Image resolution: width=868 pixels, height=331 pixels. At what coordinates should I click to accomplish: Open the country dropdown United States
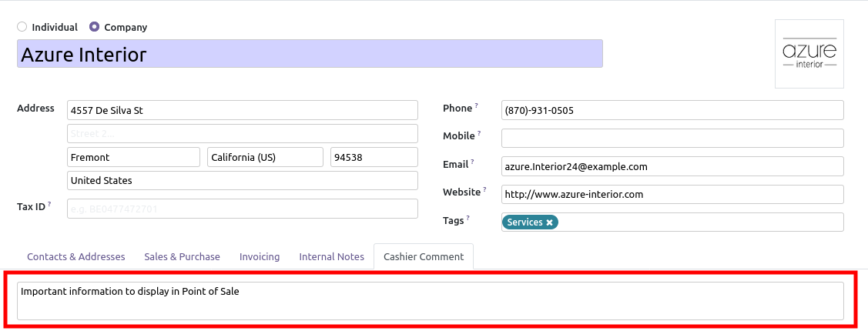click(x=243, y=180)
